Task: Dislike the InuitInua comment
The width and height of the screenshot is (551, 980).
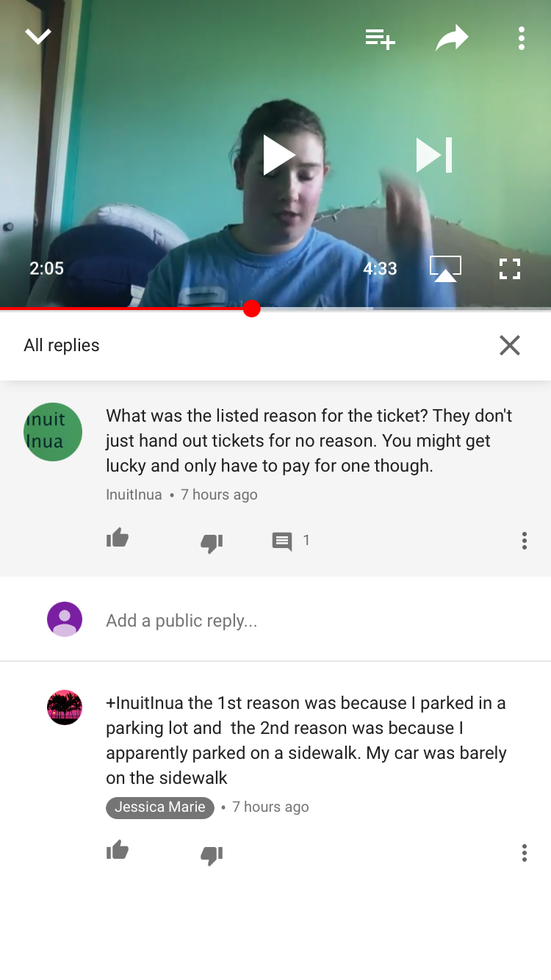Action: 212,543
